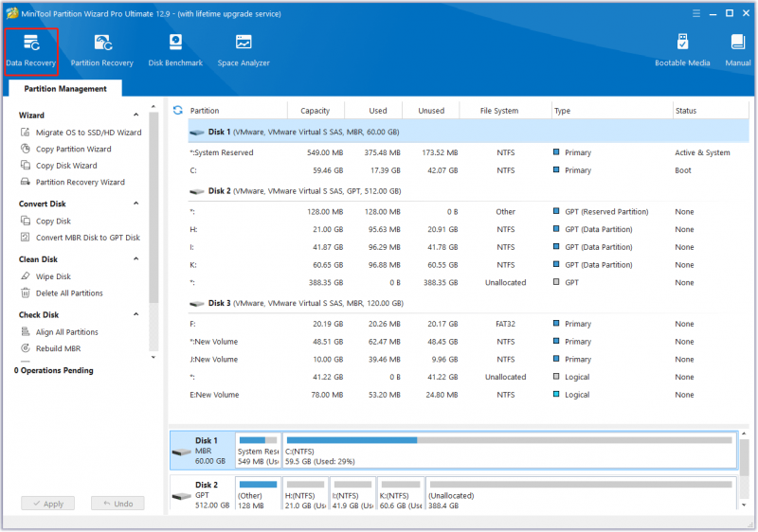Launch Partition Recovery from the toolbar
Screen dimensions: 758x532
[x=102, y=51]
